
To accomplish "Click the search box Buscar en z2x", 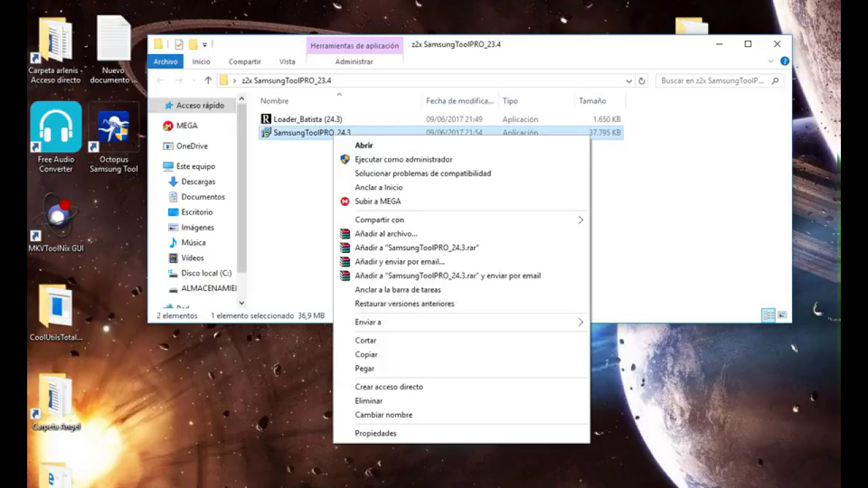I will [x=720, y=81].
